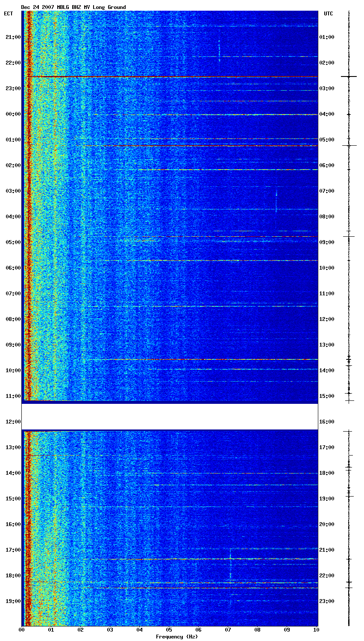Click the 00 tick on frequency axis
The image size is (364, 641).
[21, 630]
